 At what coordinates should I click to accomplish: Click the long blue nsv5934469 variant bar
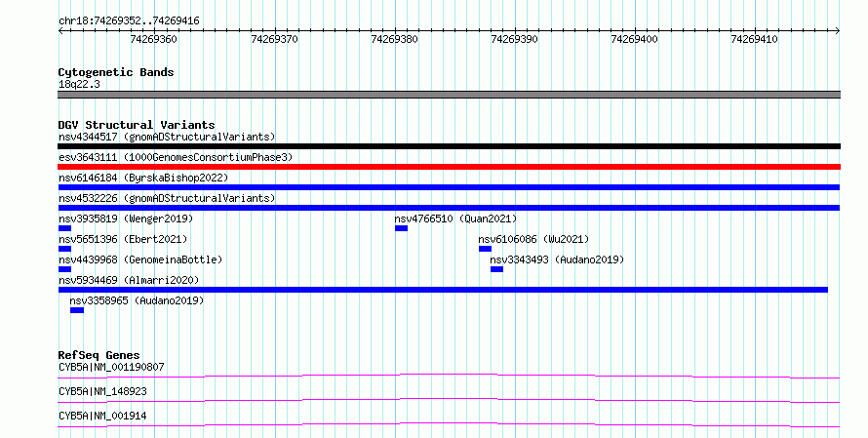443,290
